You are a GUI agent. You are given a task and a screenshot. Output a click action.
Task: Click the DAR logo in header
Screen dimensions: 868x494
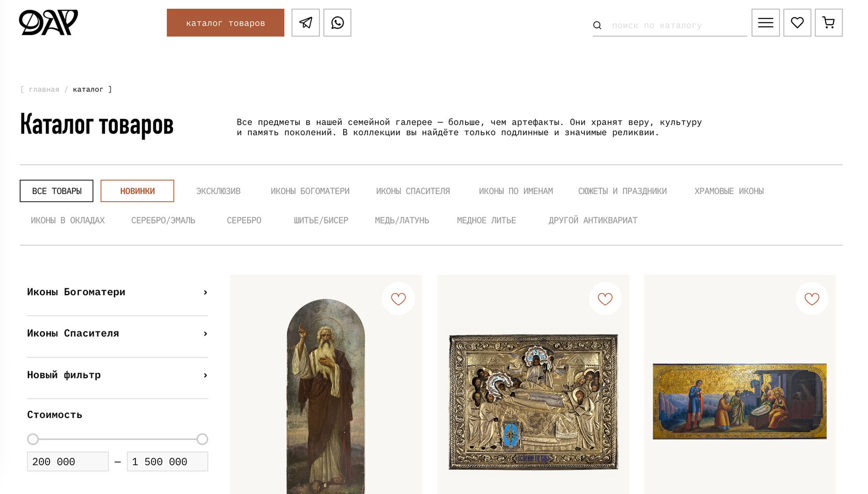click(x=48, y=22)
